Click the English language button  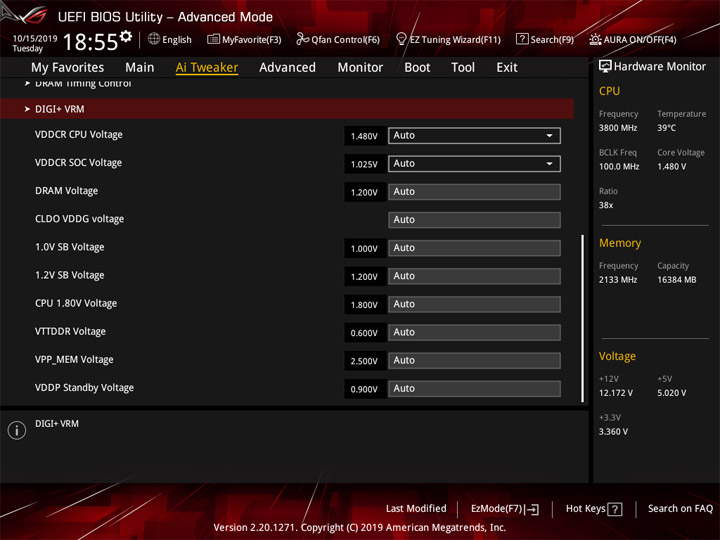pyautogui.click(x=170, y=39)
